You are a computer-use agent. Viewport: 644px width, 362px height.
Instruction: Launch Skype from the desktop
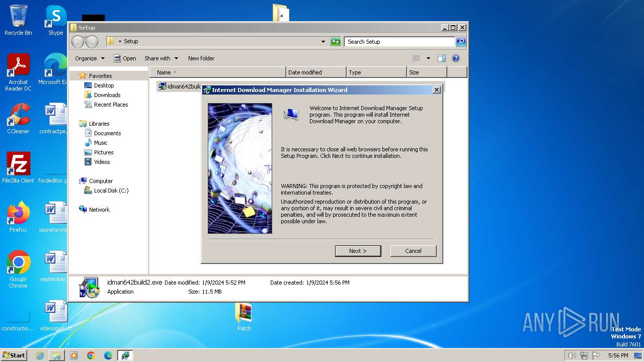(x=56, y=20)
